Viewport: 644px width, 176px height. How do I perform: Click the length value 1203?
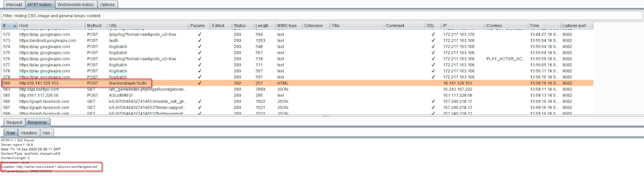pyautogui.click(x=260, y=41)
